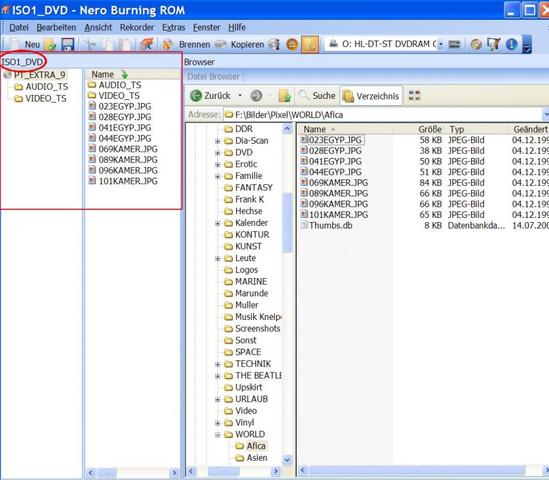Screen dimensions: 549x480
Task: Copy a disc with Kopieren
Action: 240,44
